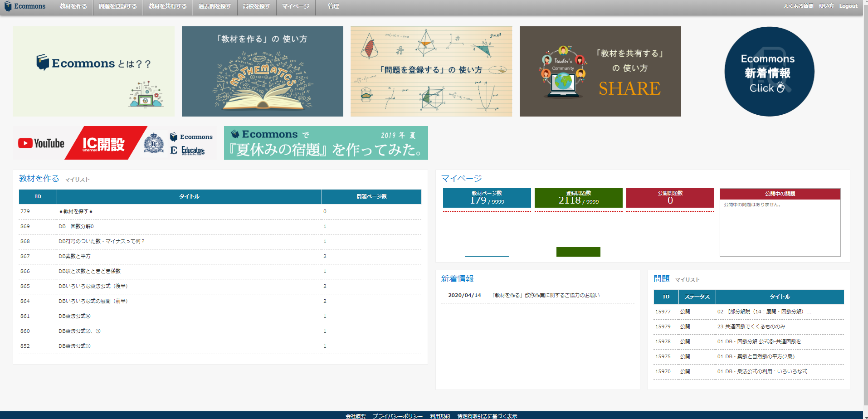The width and height of the screenshot is (868, 419).
Task: Open the プライバシーポリシー footer link
Action: click(398, 416)
